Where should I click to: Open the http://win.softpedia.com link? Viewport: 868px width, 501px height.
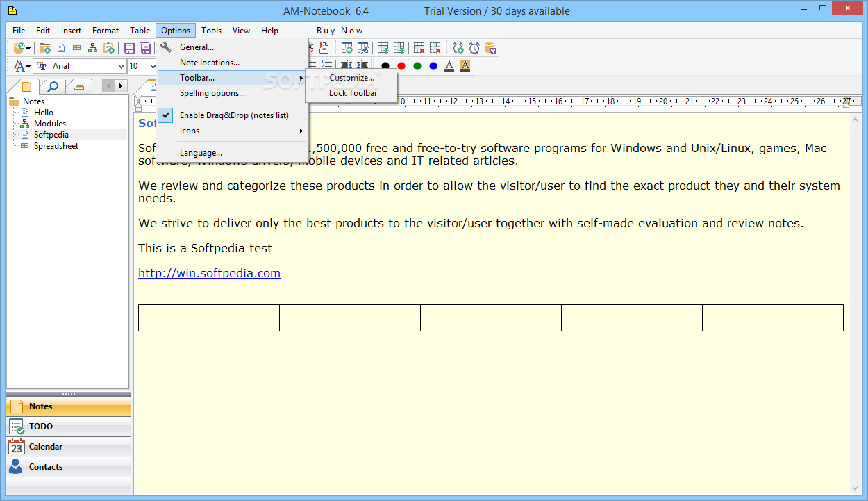tap(209, 273)
